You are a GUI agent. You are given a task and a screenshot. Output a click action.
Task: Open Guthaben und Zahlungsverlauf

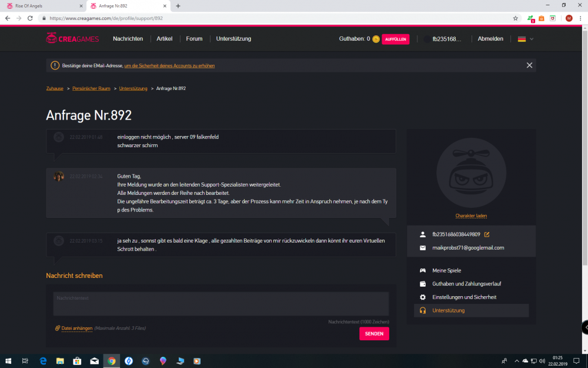click(x=466, y=284)
